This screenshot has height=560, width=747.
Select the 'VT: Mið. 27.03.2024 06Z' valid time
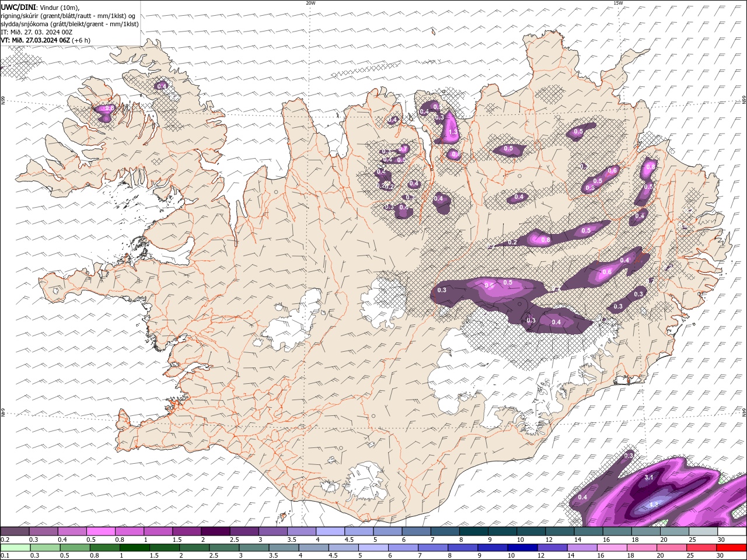click(x=35, y=40)
